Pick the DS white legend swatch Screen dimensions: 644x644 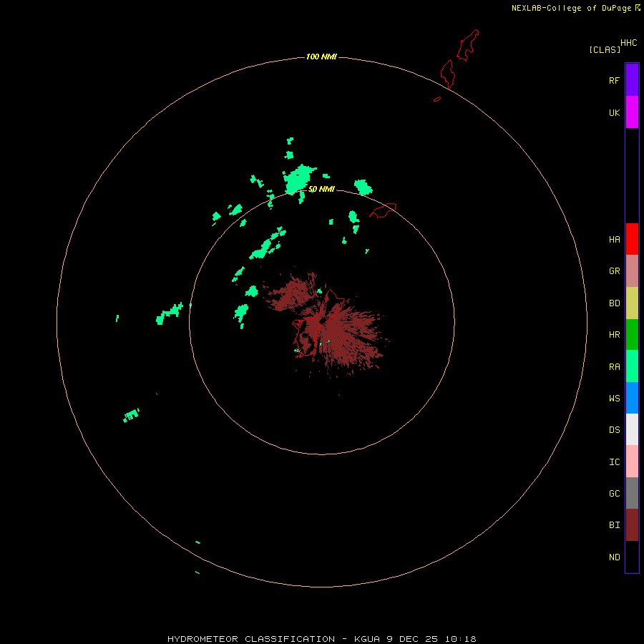coord(632,429)
